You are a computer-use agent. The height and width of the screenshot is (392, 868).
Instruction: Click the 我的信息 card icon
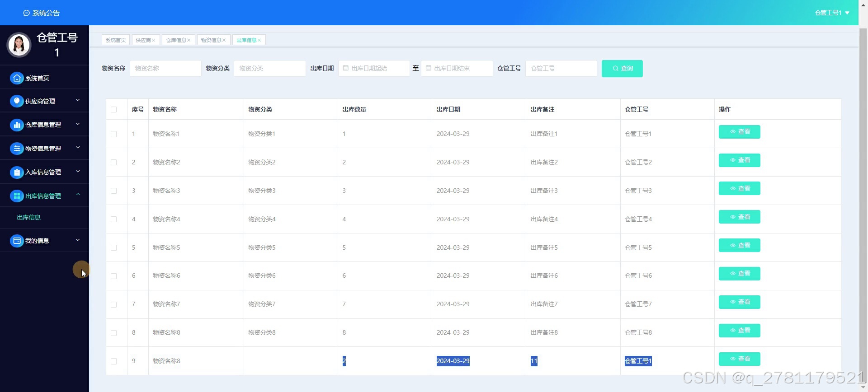click(x=17, y=241)
